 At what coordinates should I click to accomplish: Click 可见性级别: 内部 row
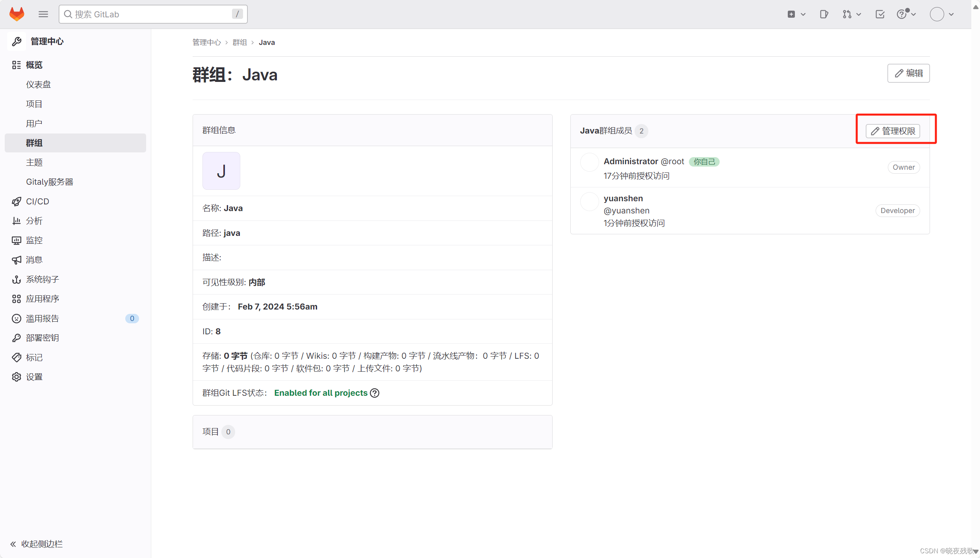click(372, 282)
